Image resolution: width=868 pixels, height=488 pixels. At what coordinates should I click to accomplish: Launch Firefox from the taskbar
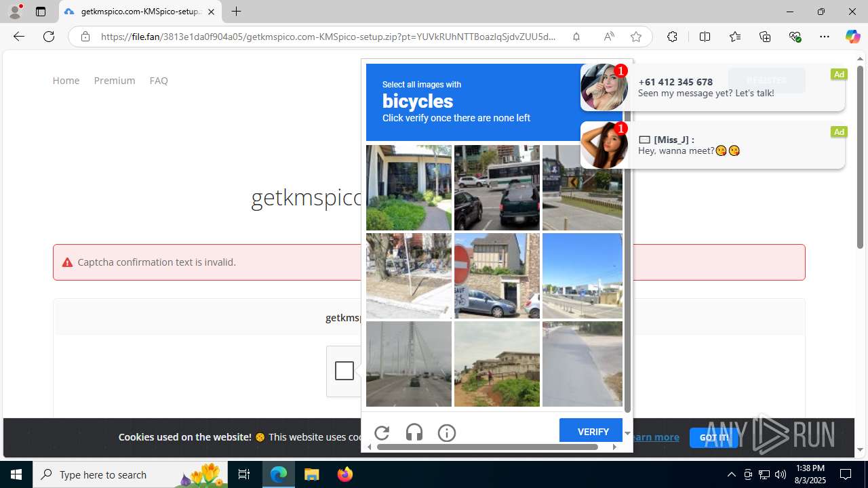pyautogui.click(x=345, y=474)
